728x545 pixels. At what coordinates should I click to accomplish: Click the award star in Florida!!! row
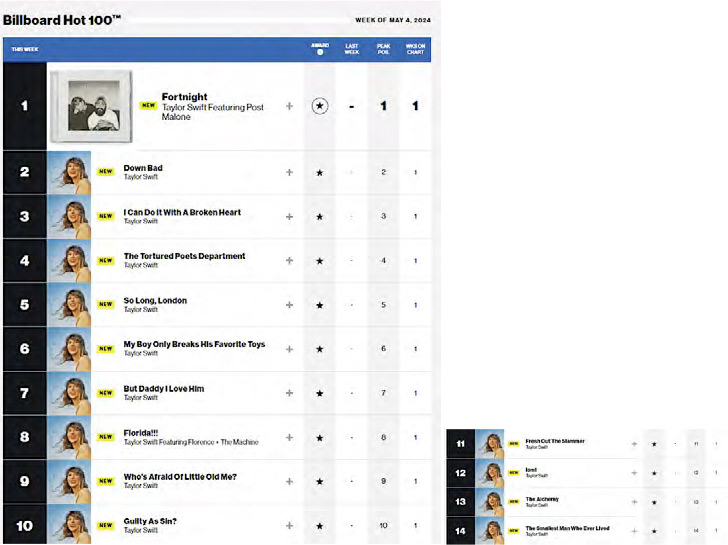(x=319, y=438)
